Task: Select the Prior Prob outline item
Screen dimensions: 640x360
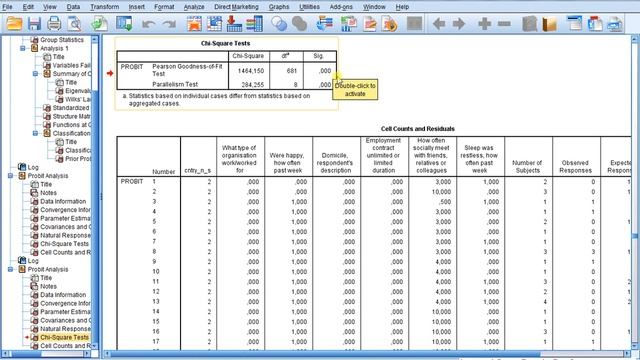Action: [78, 159]
